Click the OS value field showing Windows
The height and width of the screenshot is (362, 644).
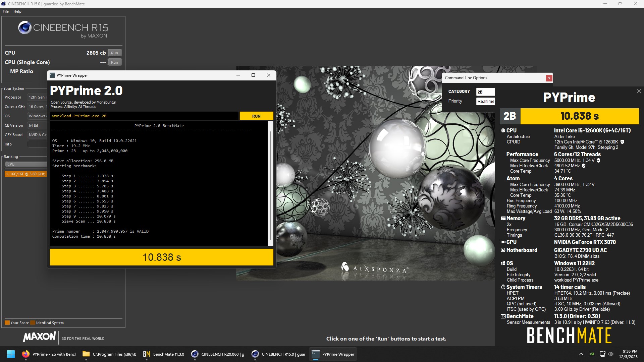(37, 116)
